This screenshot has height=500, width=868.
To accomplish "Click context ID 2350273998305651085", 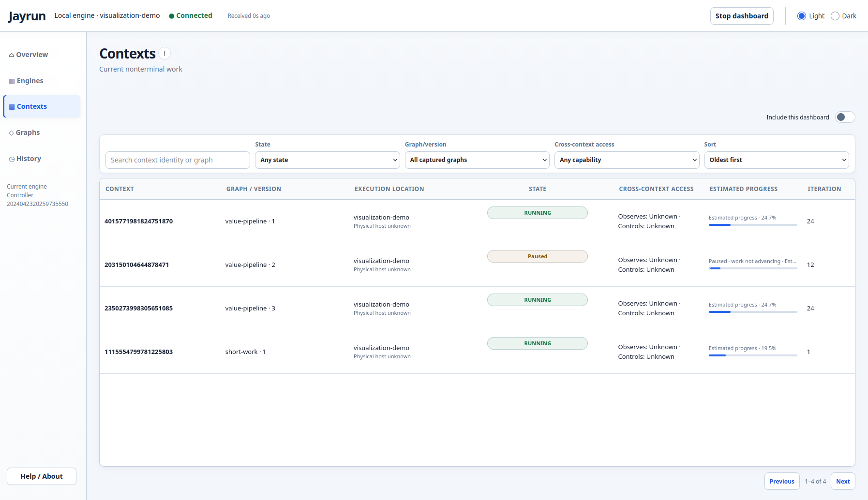I will 138,309.
